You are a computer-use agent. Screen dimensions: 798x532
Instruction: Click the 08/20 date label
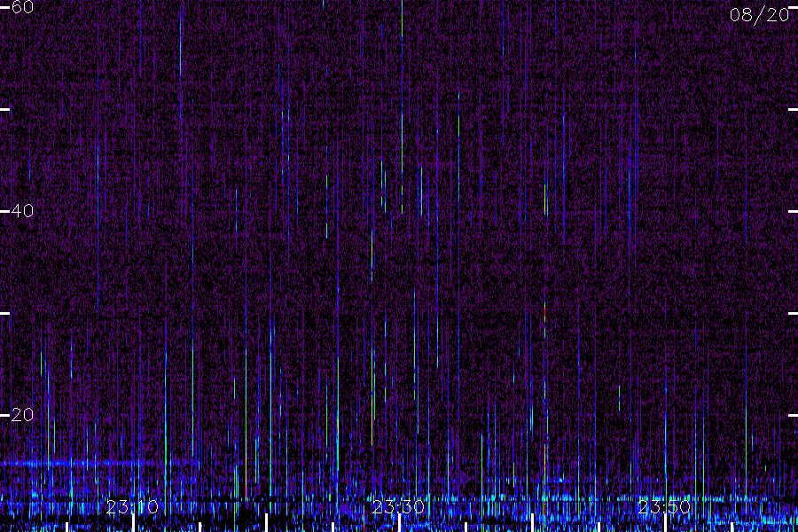pos(759,15)
